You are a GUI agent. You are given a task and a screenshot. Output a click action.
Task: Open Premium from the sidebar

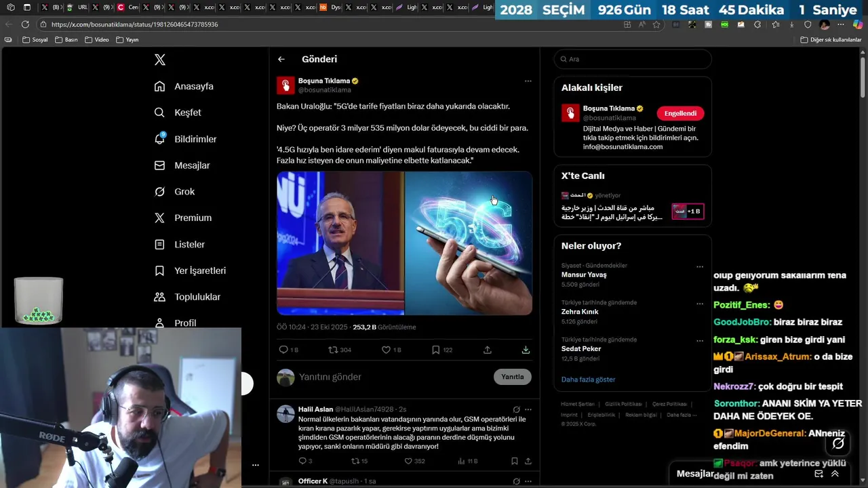pos(183,218)
